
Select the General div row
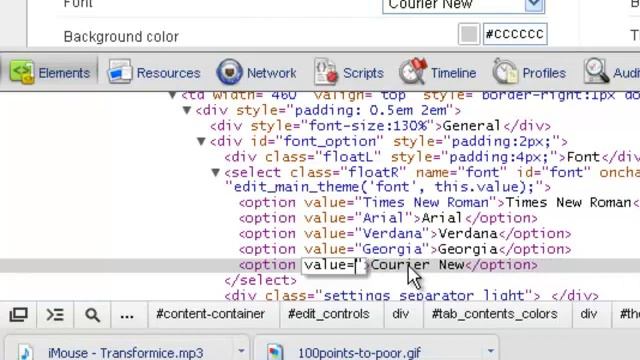coord(380,126)
